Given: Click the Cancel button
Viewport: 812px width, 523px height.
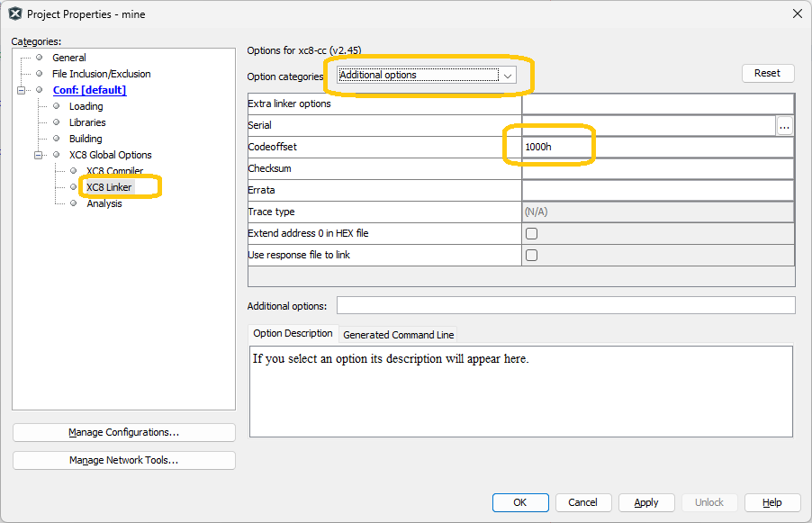Looking at the screenshot, I should 583,503.
